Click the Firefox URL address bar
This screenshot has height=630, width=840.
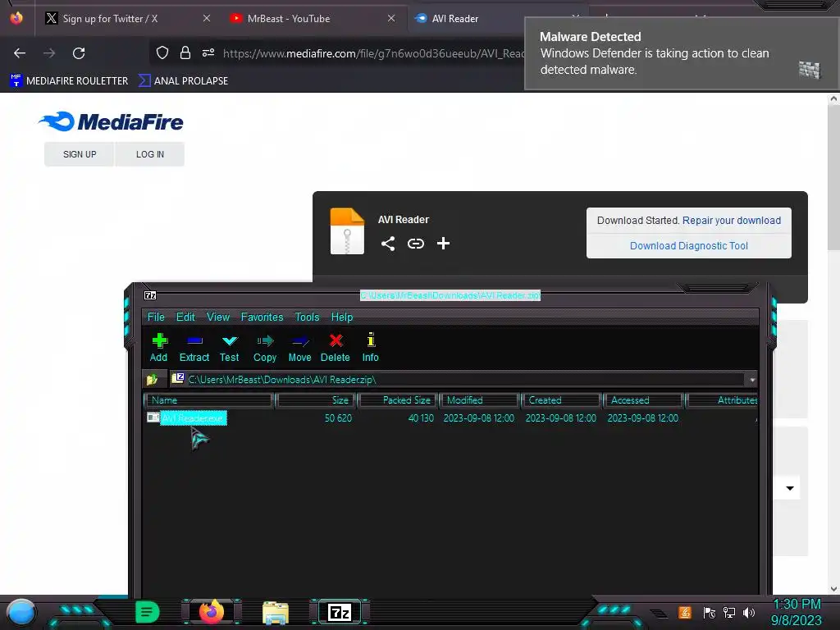(374, 53)
